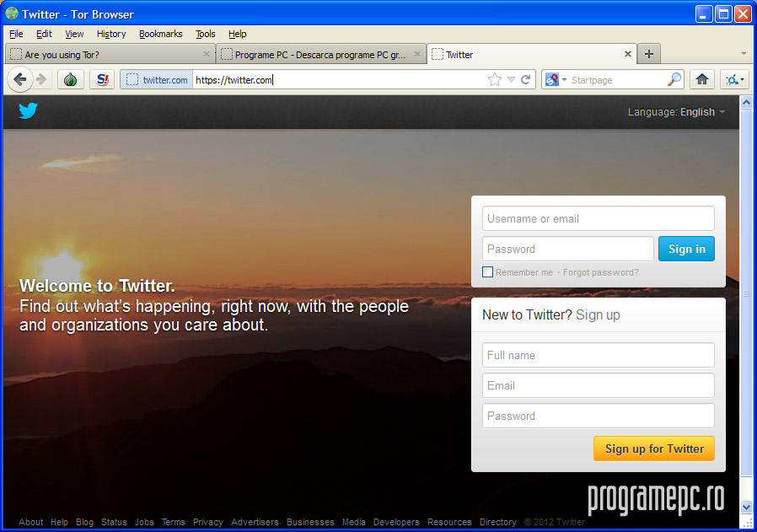Open the address bar history dropdown arrow
The image size is (757, 532).
pyautogui.click(x=511, y=79)
